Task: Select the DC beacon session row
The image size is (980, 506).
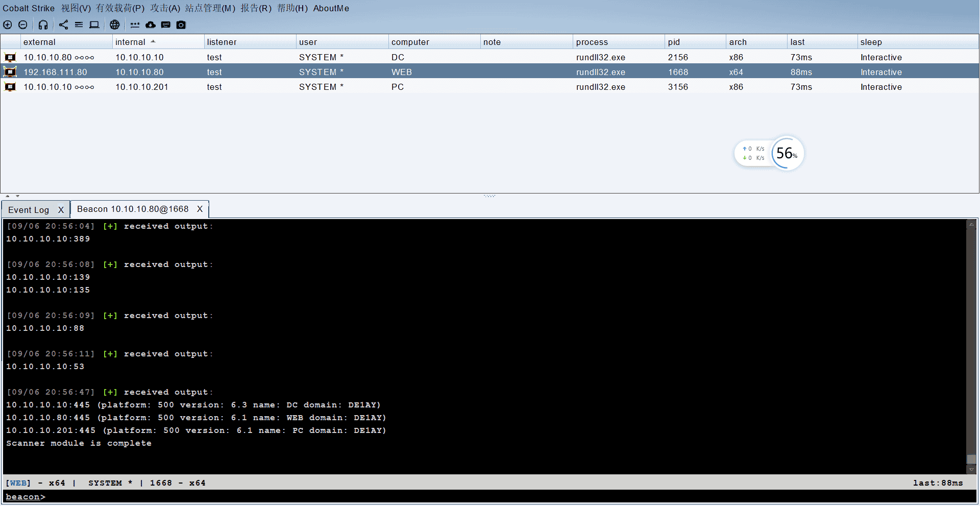Action: point(398,57)
